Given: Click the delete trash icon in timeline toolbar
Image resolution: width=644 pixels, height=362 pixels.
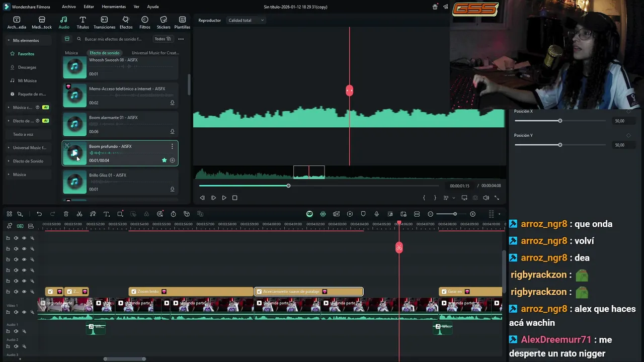Looking at the screenshot, I should coord(66,214).
